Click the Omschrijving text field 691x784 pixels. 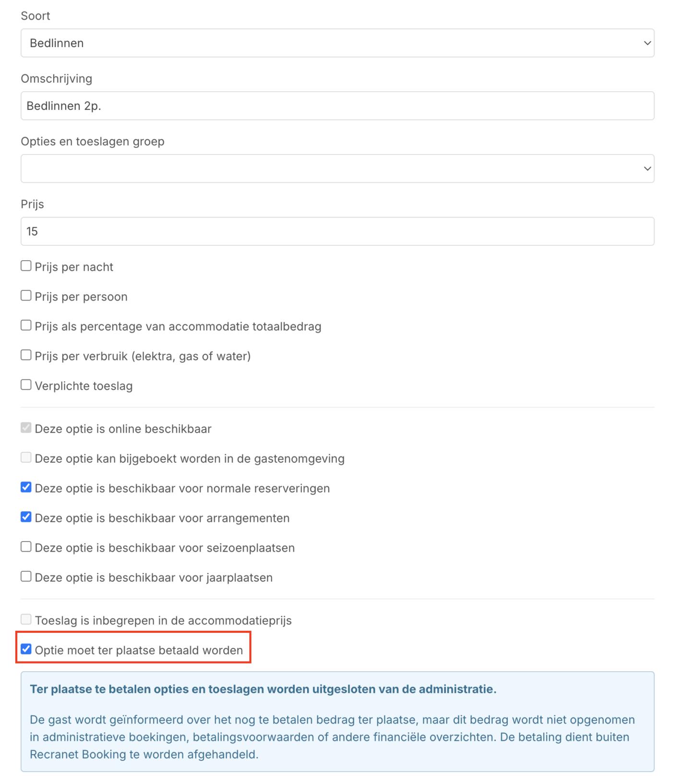coord(337,106)
